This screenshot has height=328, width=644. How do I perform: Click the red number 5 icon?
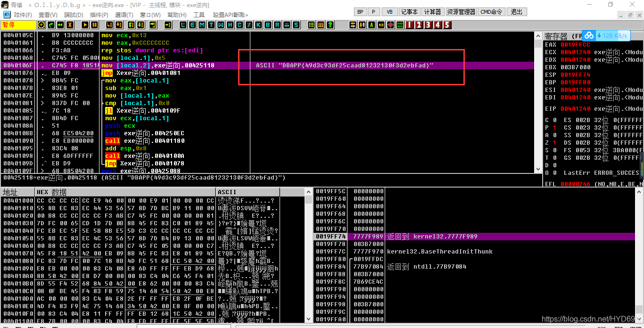[447, 25]
